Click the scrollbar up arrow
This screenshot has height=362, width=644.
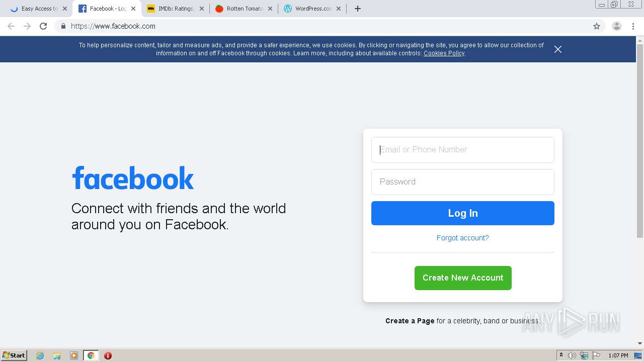tap(640, 40)
